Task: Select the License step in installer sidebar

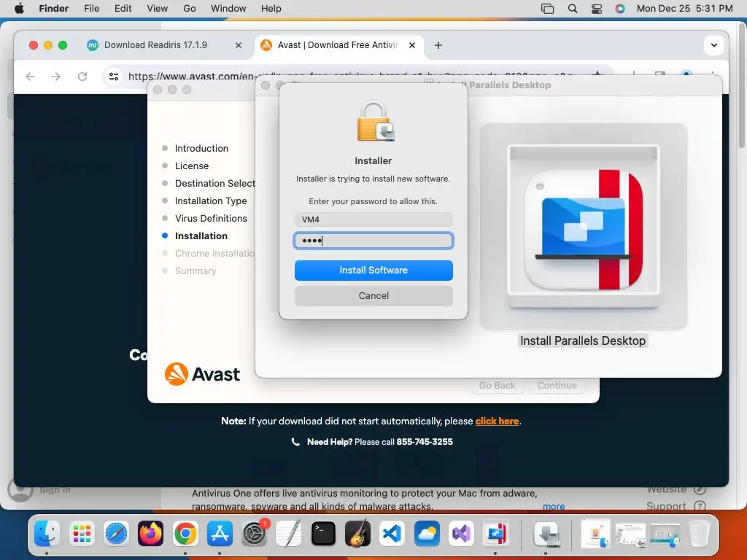Action: 192,166
